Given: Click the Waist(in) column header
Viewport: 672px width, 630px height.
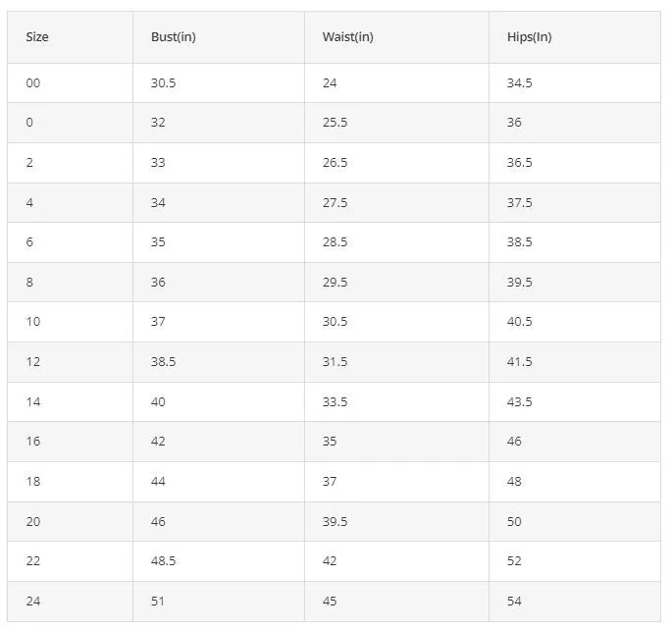Looking at the screenshot, I should 347,37.
